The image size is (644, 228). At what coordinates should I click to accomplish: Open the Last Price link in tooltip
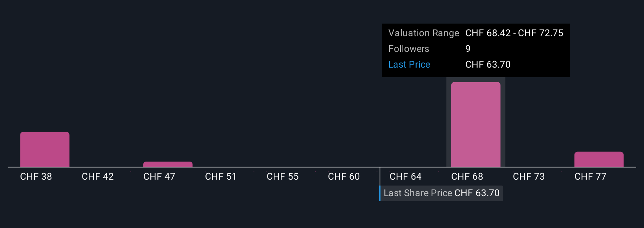click(x=409, y=64)
